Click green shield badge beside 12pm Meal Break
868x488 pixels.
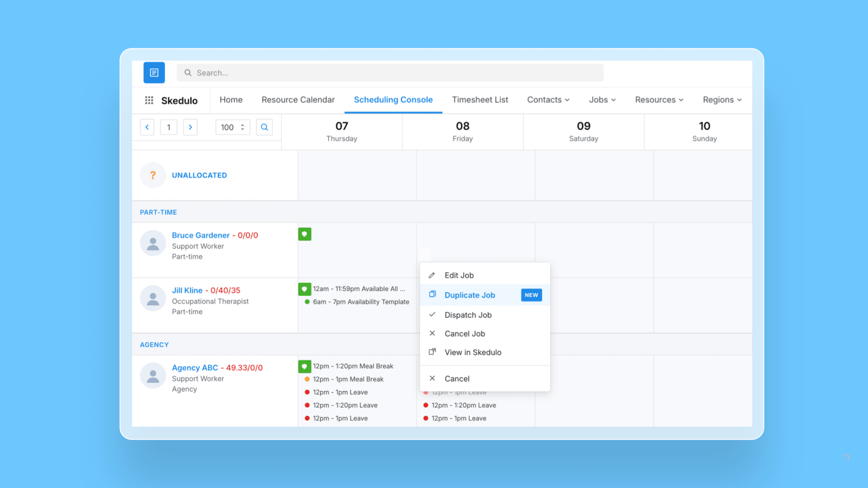pyautogui.click(x=305, y=367)
